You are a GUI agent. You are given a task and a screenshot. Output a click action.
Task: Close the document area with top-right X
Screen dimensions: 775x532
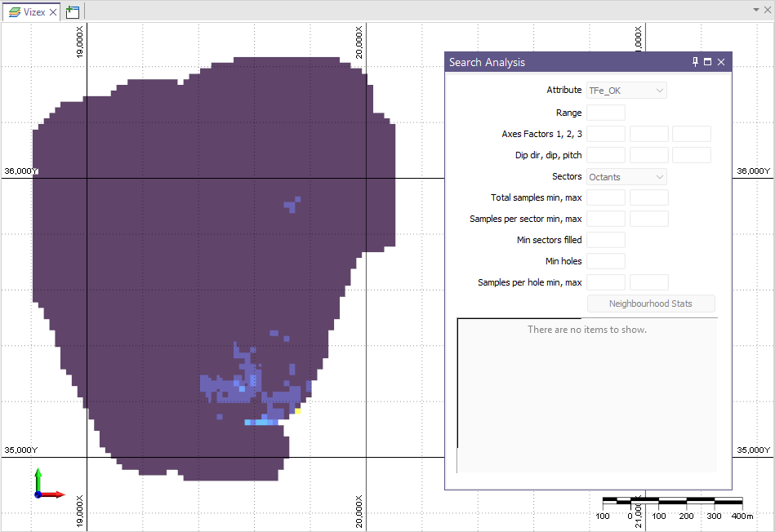click(x=767, y=10)
